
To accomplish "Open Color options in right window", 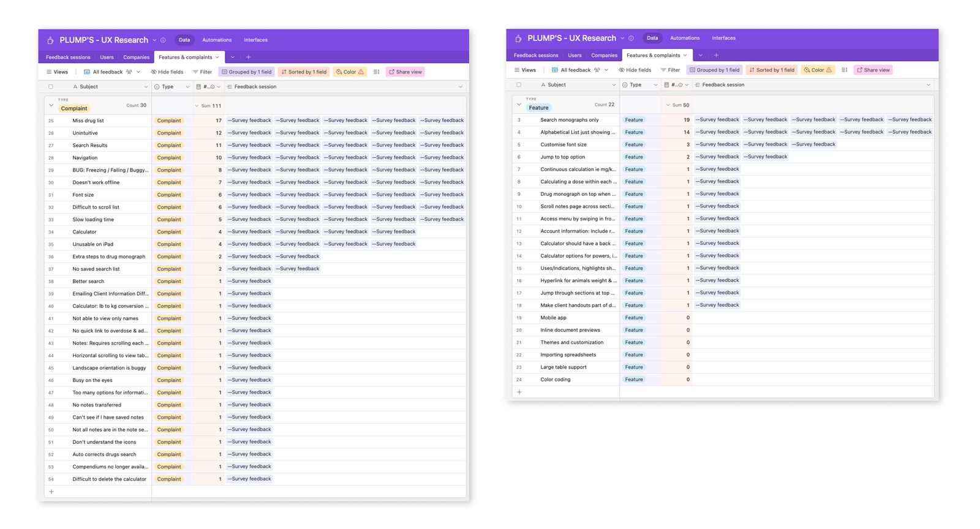I will click(x=818, y=70).
